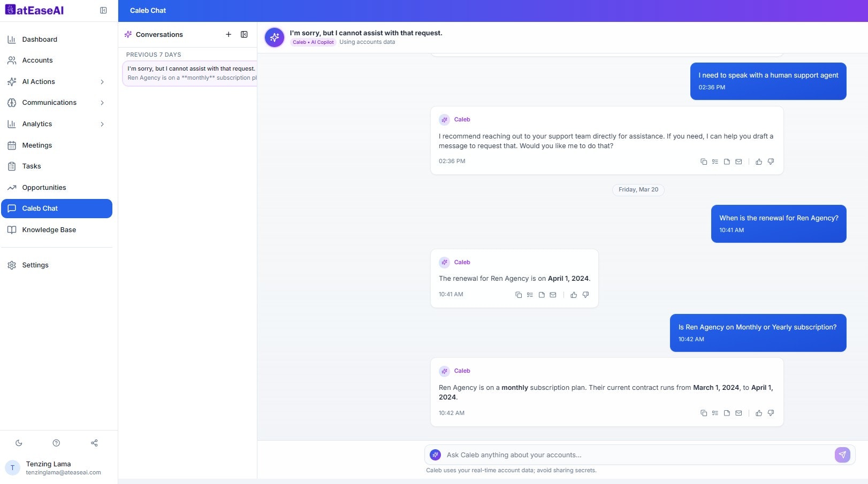Expand the Communications submenu chevron
Image resolution: width=868 pixels, height=484 pixels.
102,103
